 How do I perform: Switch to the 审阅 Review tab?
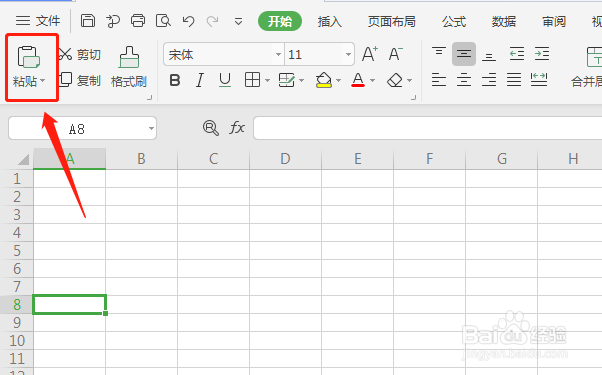[x=554, y=21]
